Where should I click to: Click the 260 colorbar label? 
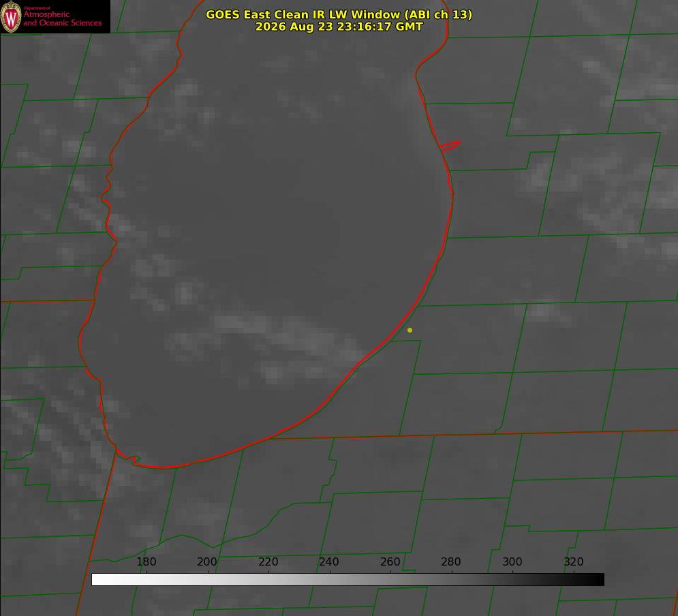(390, 561)
